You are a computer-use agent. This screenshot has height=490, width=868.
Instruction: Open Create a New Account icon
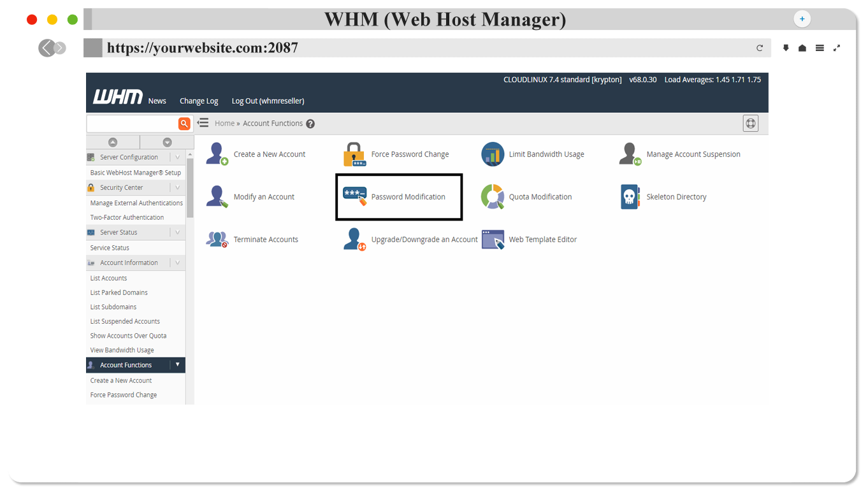pos(217,154)
